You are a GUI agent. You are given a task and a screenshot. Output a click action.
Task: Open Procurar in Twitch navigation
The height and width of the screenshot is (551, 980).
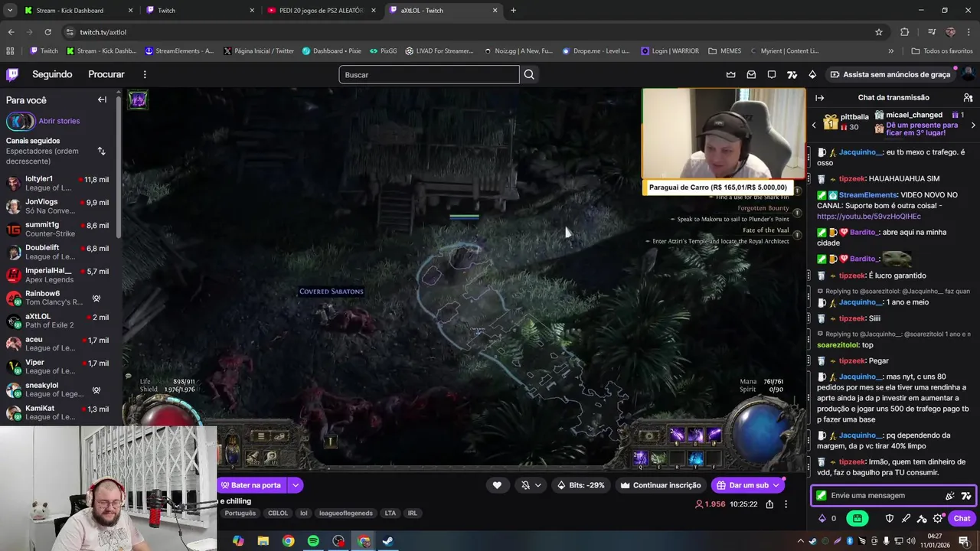coord(106,74)
